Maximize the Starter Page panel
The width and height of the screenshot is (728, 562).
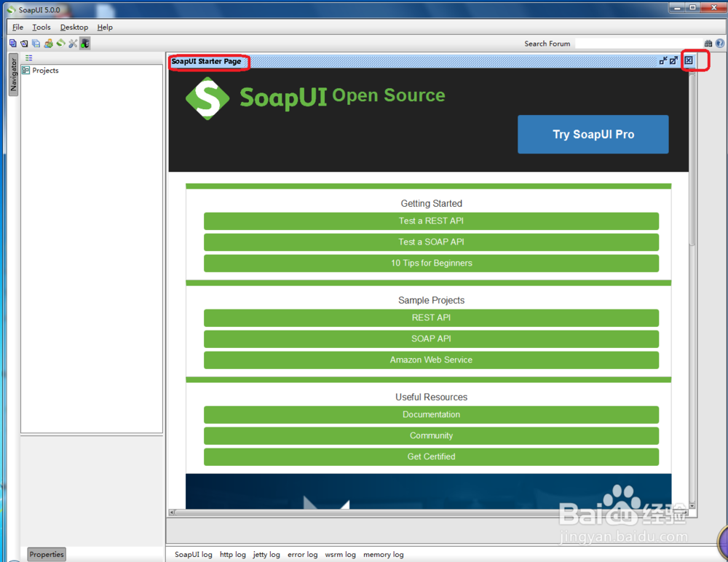(673, 60)
